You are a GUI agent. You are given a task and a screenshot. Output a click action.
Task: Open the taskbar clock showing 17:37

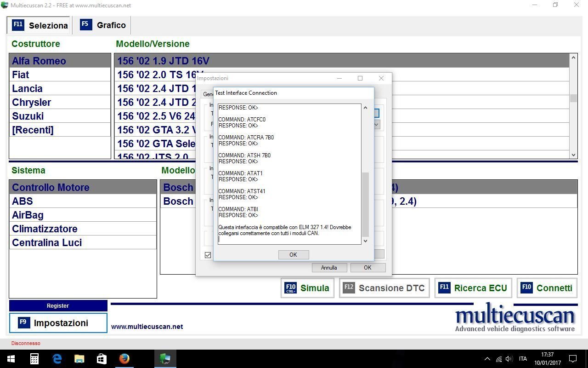(x=547, y=359)
